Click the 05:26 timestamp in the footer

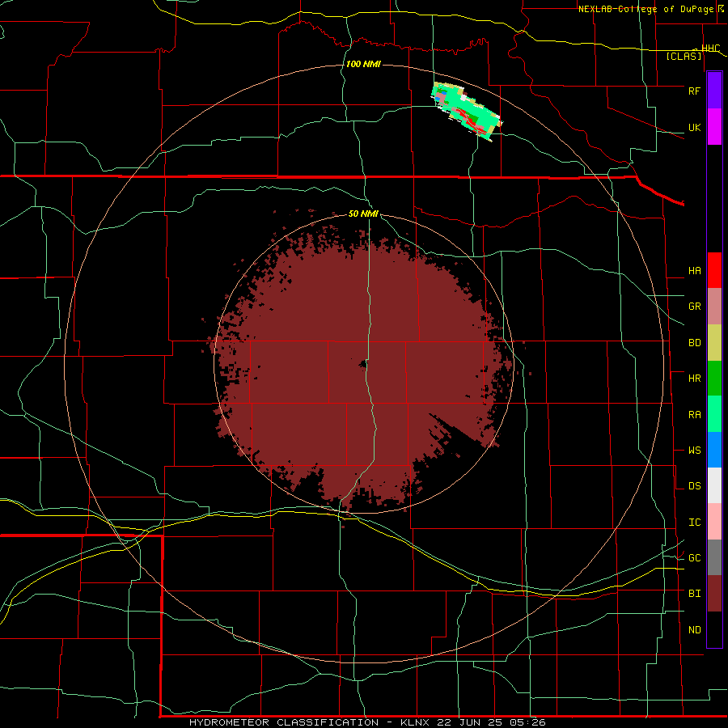pyautogui.click(x=527, y=722)
